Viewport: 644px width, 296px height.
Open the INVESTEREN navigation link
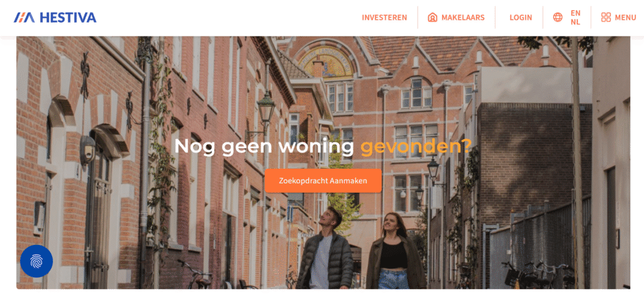(384, 18)
